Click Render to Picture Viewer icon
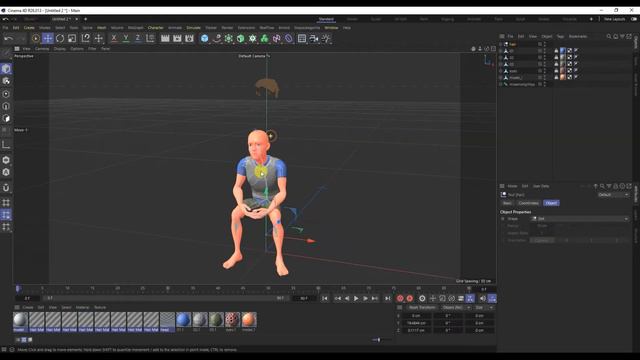This screenshot has height=360, width=640. [177, 38]
